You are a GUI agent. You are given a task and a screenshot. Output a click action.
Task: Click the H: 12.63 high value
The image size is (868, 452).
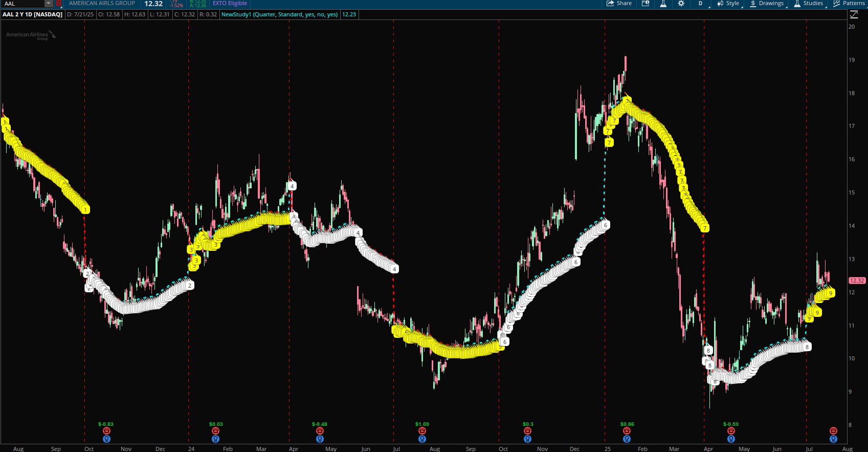[135, 14]
